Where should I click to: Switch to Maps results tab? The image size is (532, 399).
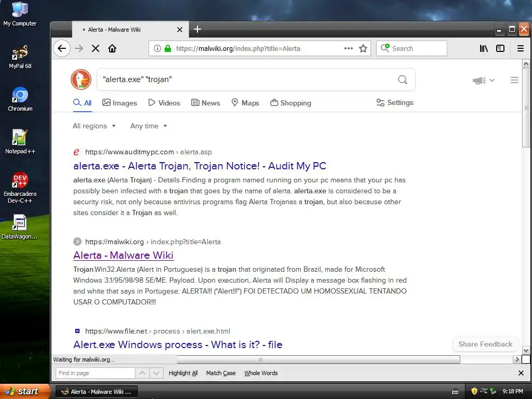click(245, 103)
